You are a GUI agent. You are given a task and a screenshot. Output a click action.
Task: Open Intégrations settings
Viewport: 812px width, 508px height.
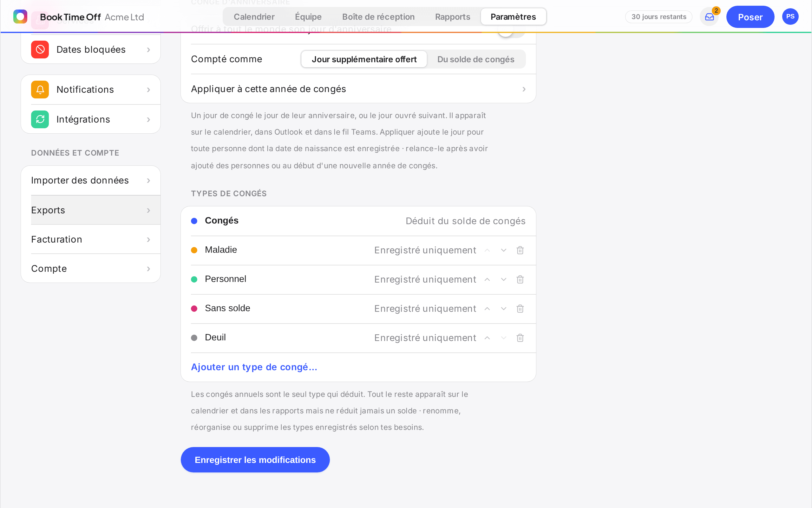pos(91,119)
